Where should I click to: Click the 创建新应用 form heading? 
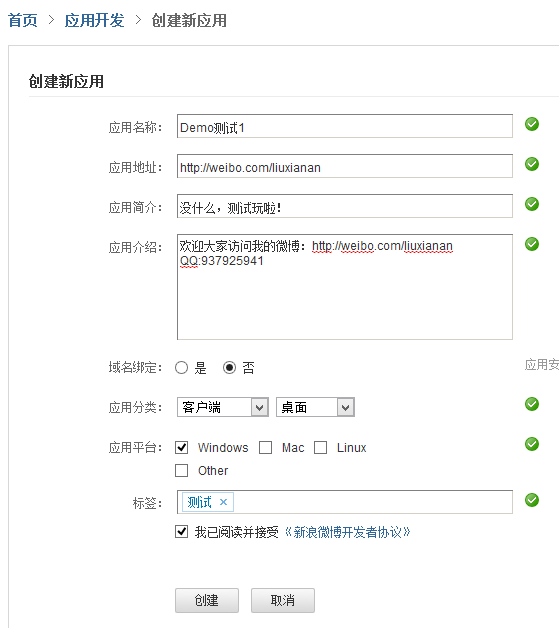[66, 81]
